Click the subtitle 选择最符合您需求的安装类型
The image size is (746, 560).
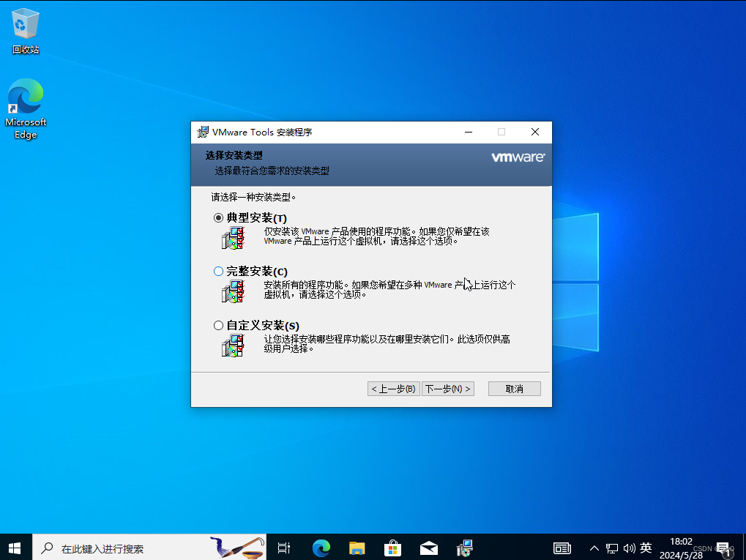(x=272, y=171)
